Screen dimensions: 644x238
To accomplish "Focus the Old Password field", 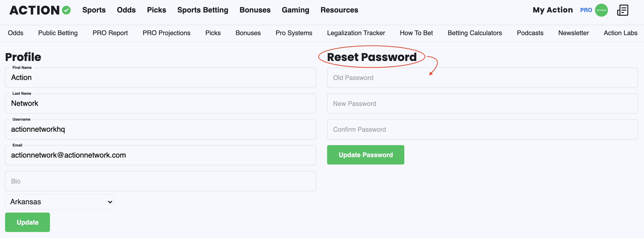I will point(482,78).
